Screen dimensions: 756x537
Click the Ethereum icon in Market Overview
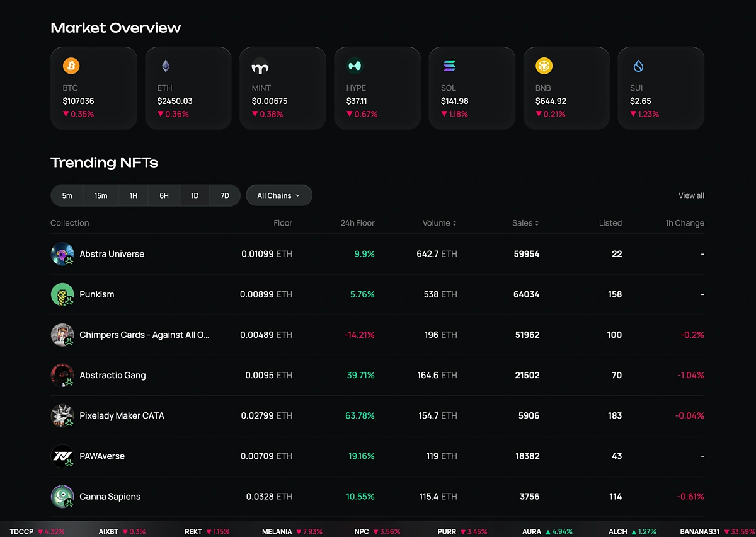[x=166, y=65]
